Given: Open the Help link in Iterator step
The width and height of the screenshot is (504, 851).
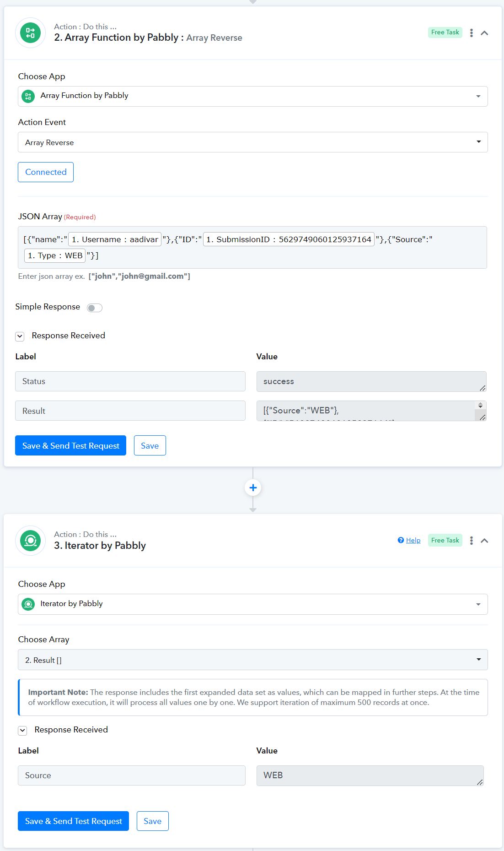Looking at the screenshot, I should coord(413,540).
